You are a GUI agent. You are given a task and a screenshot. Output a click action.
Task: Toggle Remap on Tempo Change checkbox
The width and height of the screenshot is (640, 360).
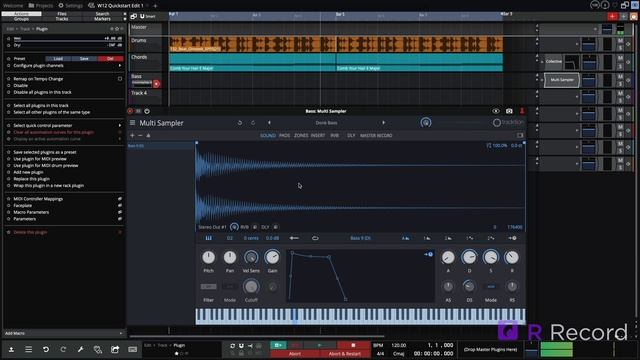120,79
